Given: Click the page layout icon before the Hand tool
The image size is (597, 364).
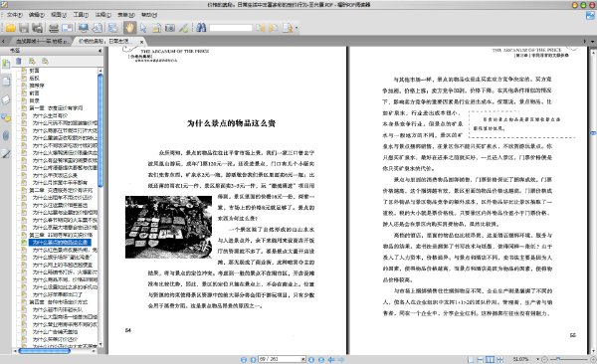Looking at the screenshot, I should pos(112,28).
